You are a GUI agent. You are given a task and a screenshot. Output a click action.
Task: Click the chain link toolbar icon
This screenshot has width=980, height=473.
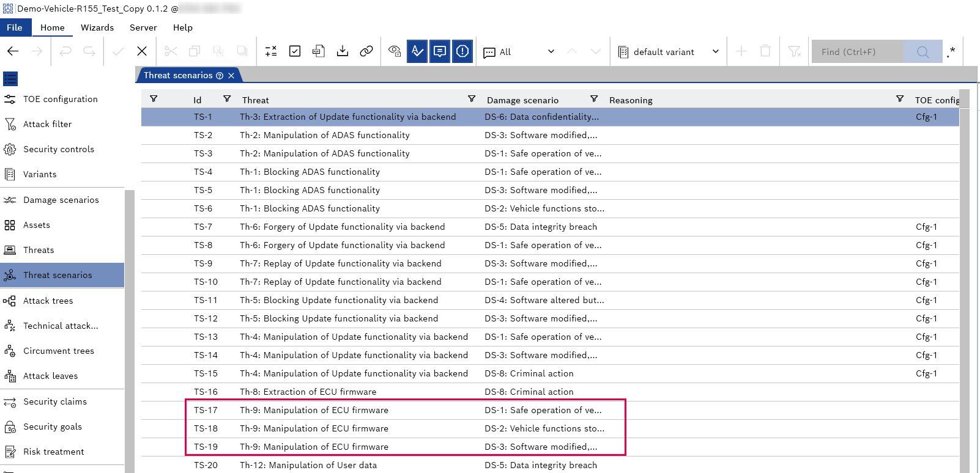click(x=366, y=51)
